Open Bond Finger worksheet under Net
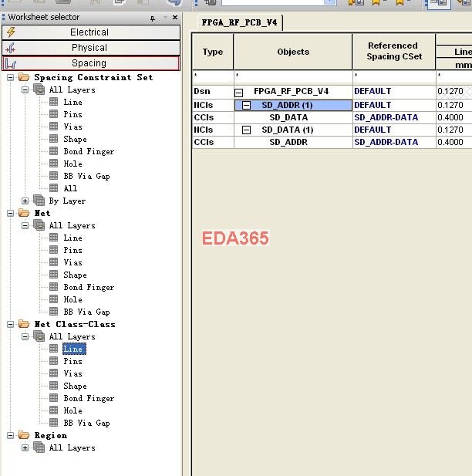Viewport: 472px width, 476px height. pos(89,287)
